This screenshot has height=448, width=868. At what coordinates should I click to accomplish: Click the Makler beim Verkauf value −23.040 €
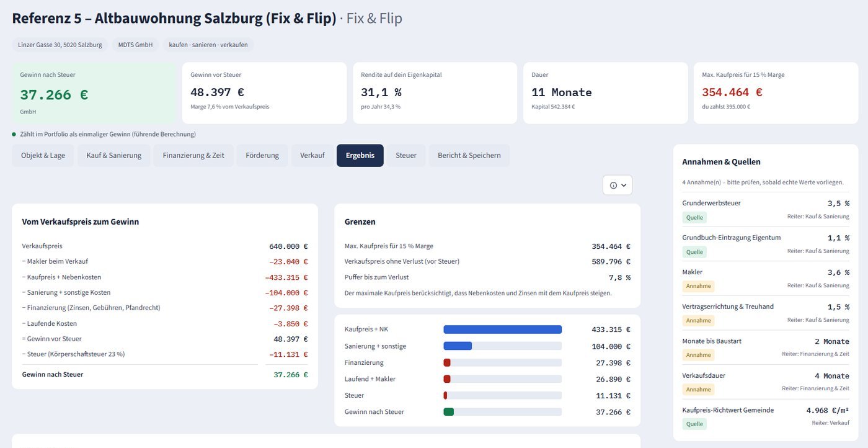pos(288,262)
